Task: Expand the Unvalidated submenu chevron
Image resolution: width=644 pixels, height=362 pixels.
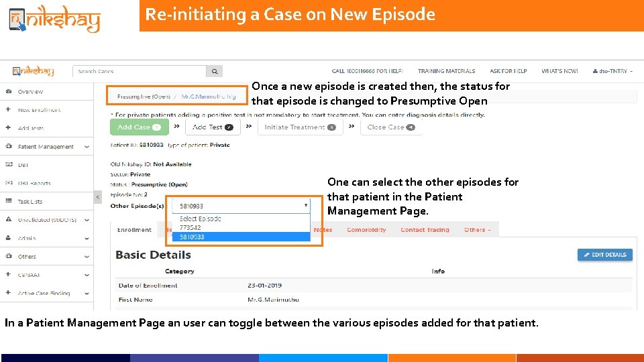Action: coord(87,220)
